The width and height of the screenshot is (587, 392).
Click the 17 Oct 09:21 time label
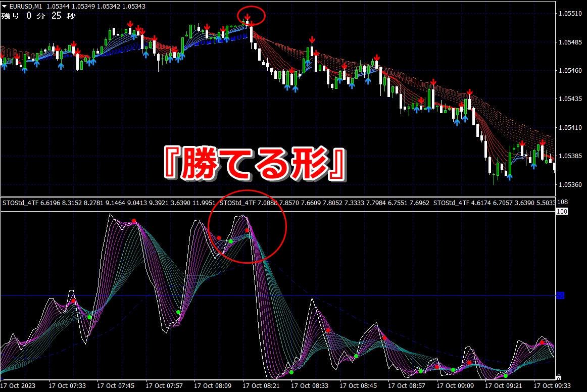[x=504, y=385]
